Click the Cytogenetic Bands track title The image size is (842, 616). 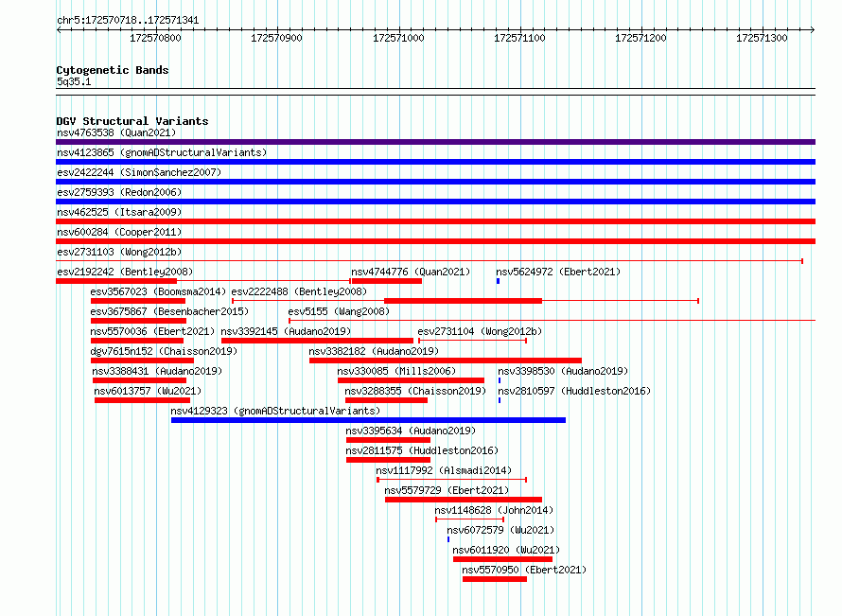click(113, 70)
